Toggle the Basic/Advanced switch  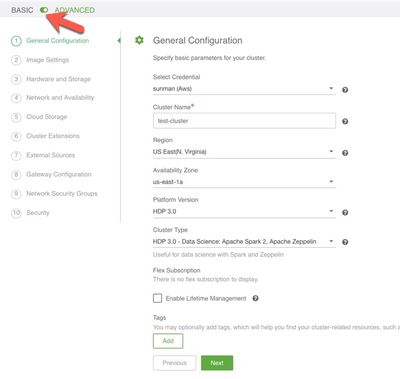pos(44,10)
